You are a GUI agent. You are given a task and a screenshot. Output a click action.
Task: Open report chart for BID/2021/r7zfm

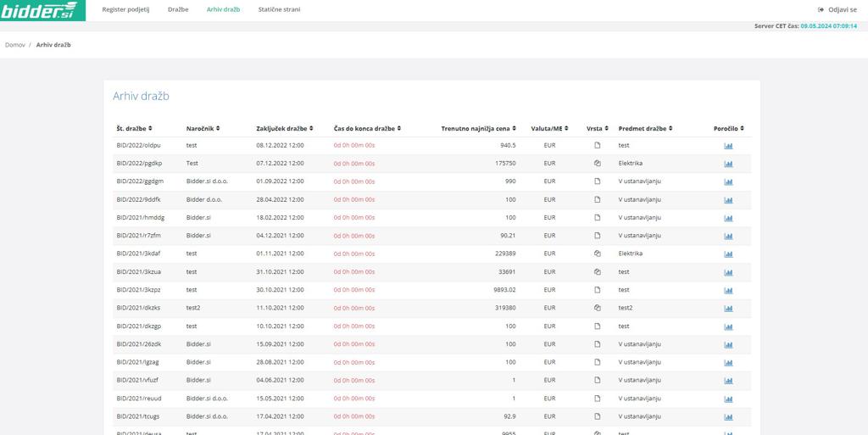[728, 237]
